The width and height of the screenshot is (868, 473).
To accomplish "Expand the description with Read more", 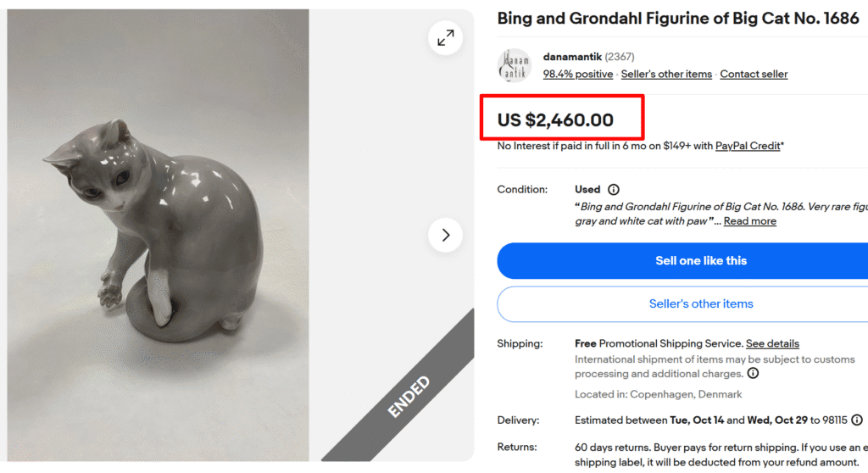I will [x=749, y=221].
